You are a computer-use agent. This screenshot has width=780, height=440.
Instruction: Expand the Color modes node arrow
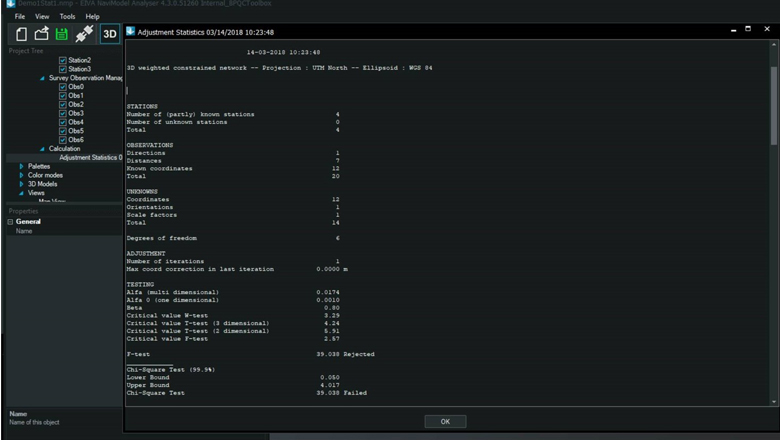click(x=21, y=175)
